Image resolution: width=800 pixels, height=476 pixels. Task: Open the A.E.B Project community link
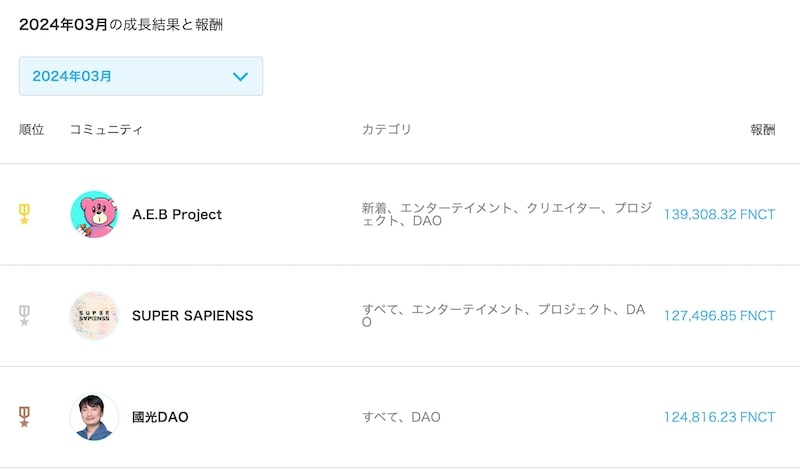tap(177, 214)
